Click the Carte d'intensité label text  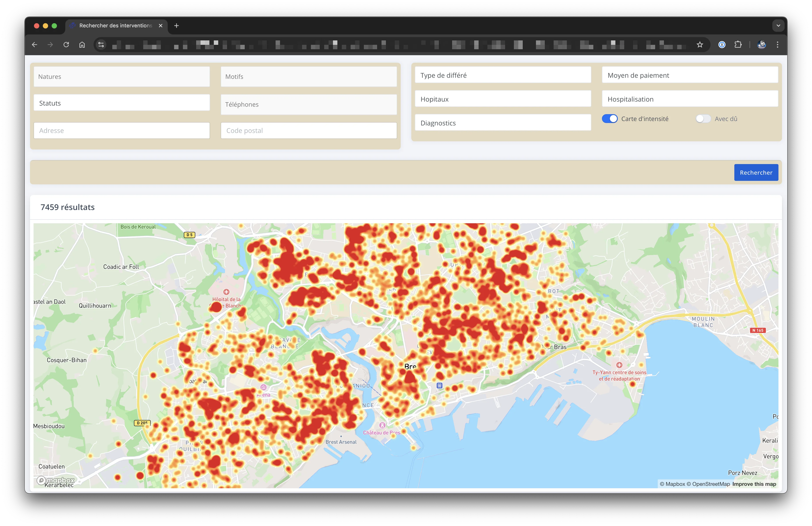pos(645,119)
